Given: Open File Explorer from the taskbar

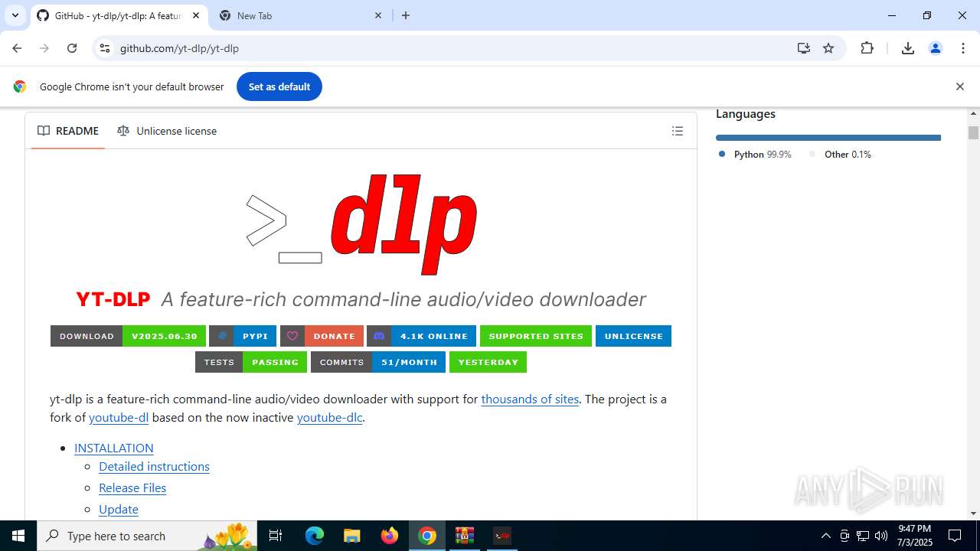Looking at the screenshot, I should coord(351,536).
